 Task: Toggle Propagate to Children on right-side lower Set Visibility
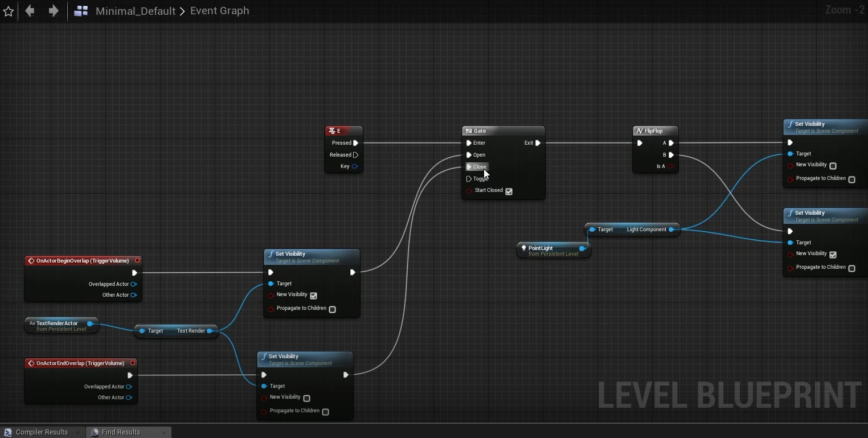[x=852, y=268]
